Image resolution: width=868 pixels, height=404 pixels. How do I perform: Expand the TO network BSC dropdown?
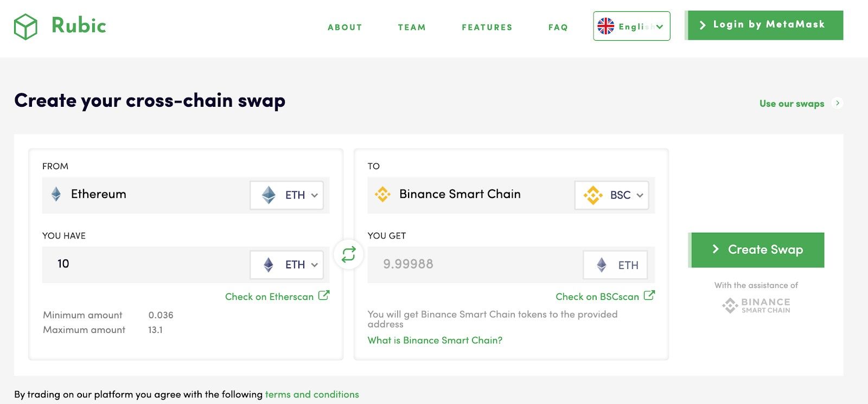click(x=612, y=195)
